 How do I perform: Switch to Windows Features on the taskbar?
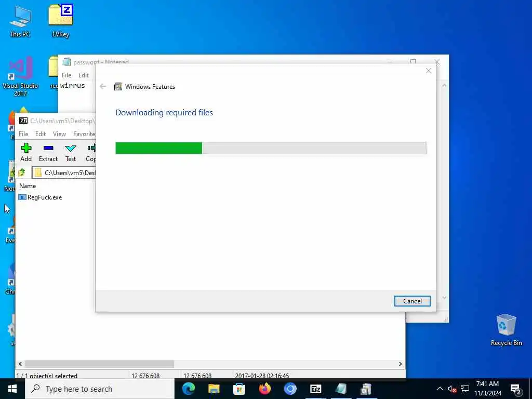click(x=366, y=389)
